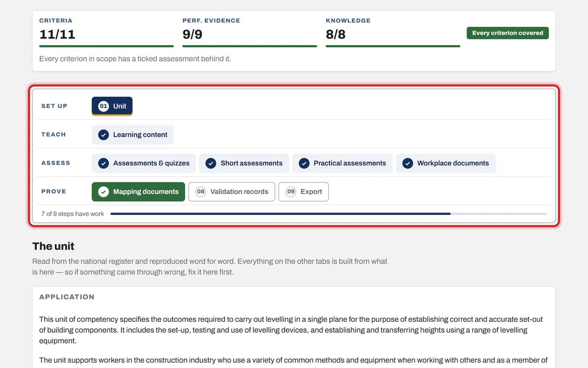Switch to the Learning content step
Viewport: 588px width, 368px height.
[133, 134]
